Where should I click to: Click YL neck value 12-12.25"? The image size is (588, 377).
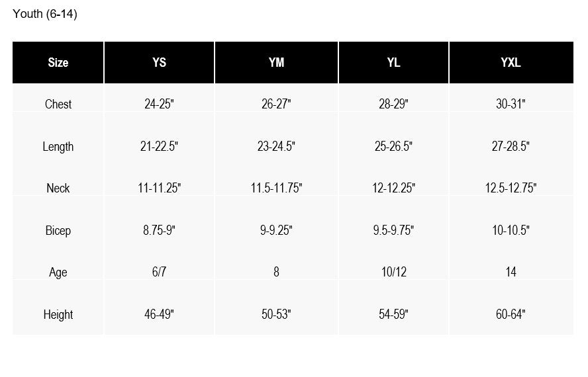tap(393, 188)
